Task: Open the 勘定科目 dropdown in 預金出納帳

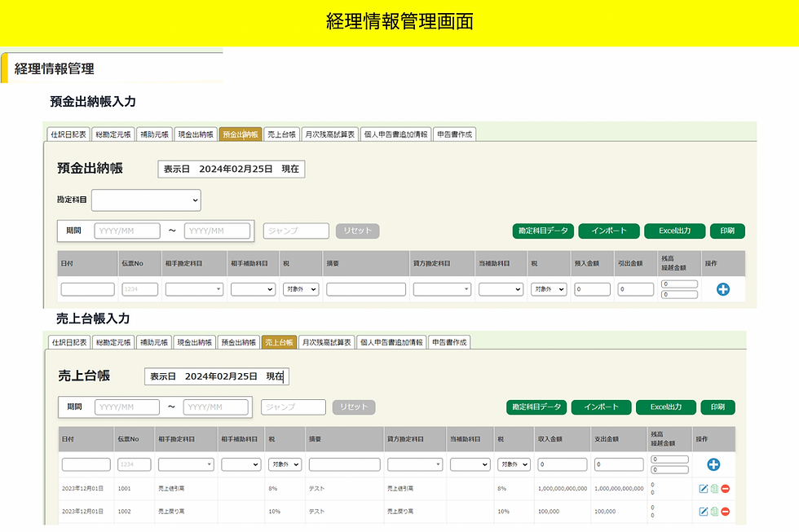Action: coord(146,200)
